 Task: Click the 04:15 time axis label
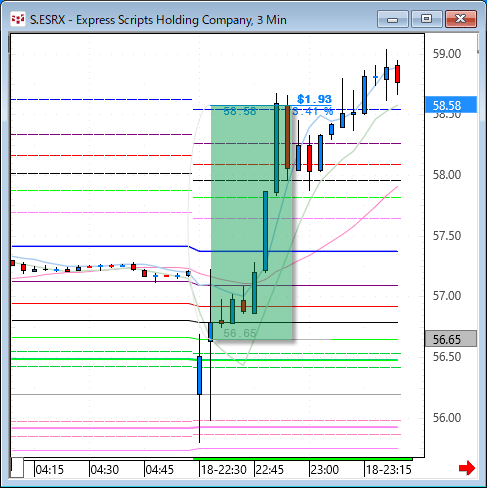[49, 470]
